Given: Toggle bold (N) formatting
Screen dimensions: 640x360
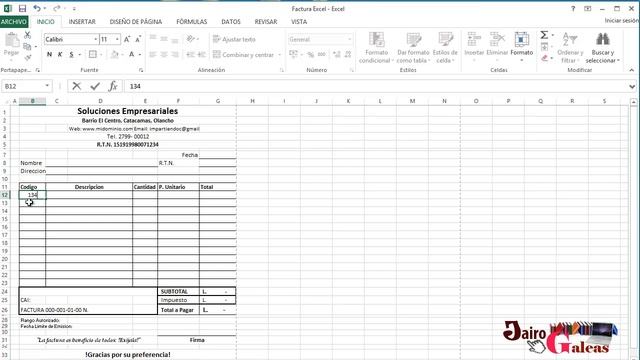Looking at the screenshot, I should (49, 54).
